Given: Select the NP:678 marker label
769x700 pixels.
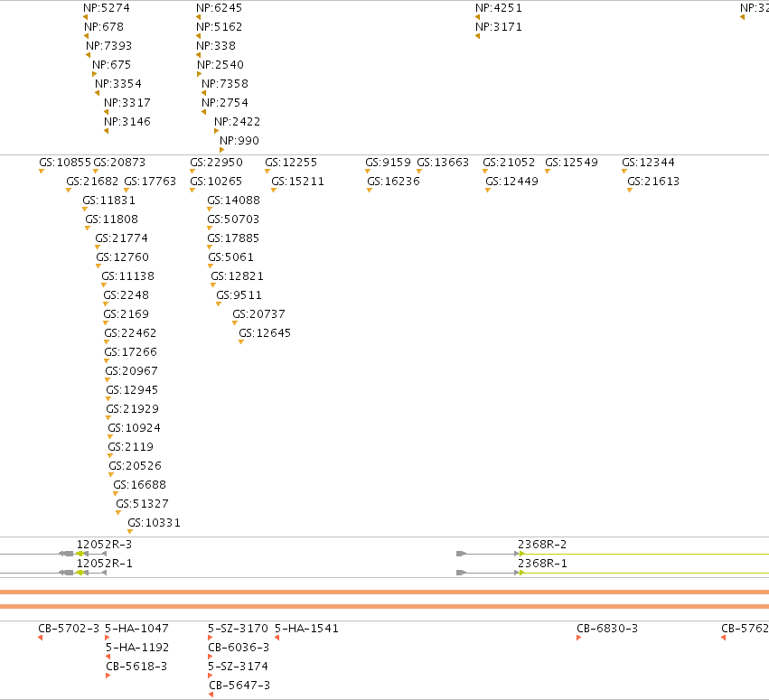Looking at the screenshot, I should (x=104, y=27).
